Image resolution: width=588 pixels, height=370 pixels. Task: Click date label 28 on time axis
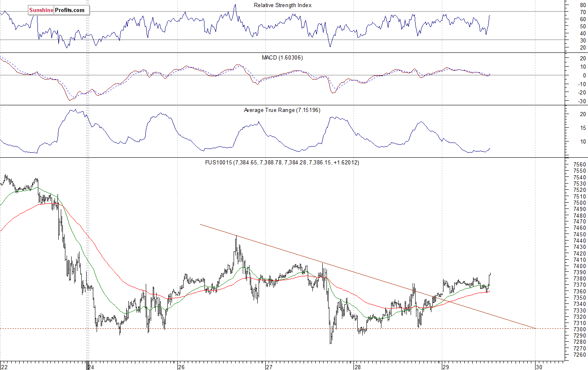tap(358, 367)
